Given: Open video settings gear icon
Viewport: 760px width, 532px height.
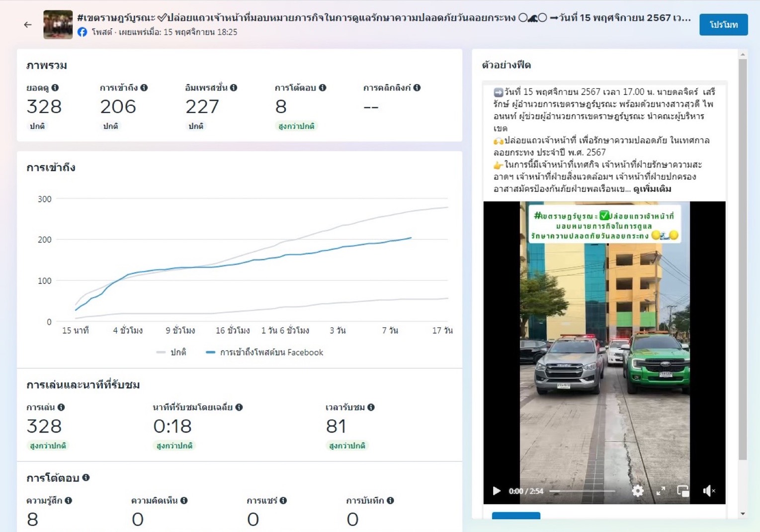Looking at the screenshot, I should pos(638,491).
